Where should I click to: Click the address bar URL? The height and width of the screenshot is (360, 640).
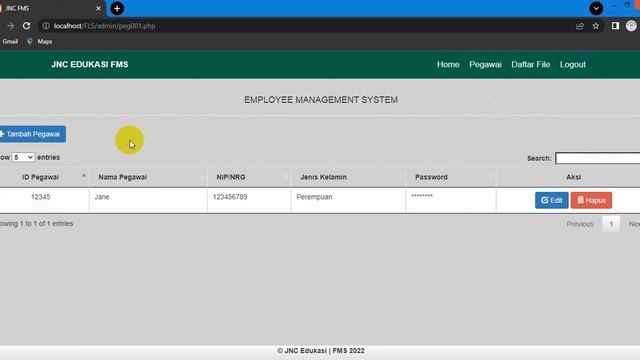[104, 26]
